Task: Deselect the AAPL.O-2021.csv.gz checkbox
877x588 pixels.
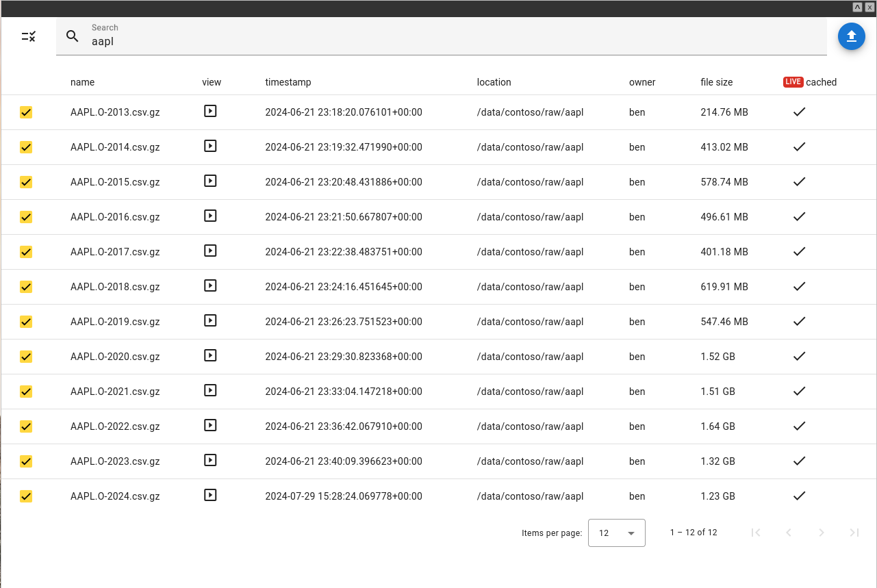Action: [x=26, y=392]
